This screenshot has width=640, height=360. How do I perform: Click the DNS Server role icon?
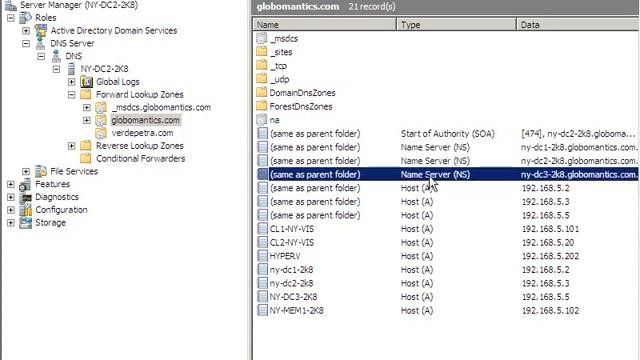[x=41, y=43]
